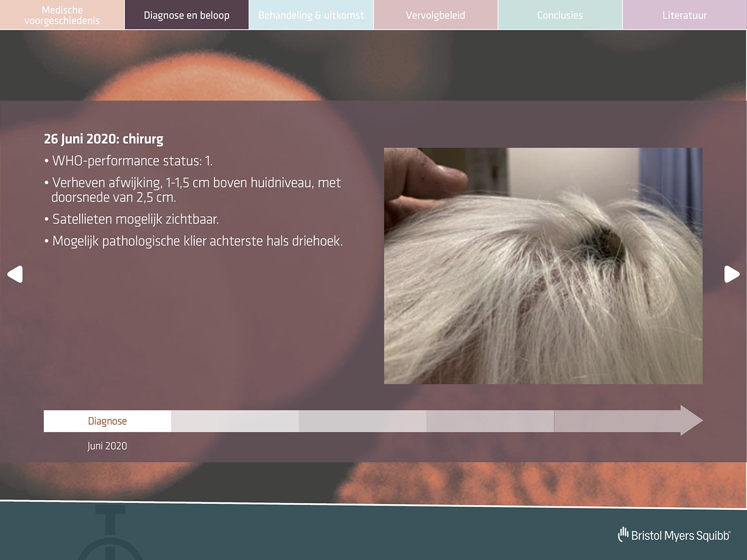Click 'Satellieten mogelijk zichtbaar.' bullet
This screenshot has width=747, height=560.
point(131,219)
